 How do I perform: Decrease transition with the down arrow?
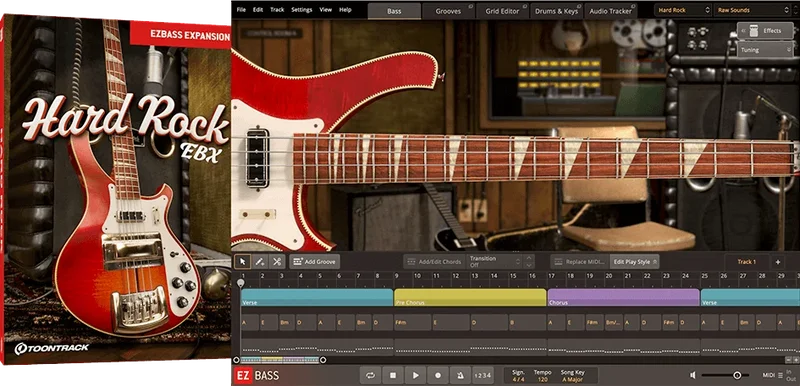tap(529, 265)
